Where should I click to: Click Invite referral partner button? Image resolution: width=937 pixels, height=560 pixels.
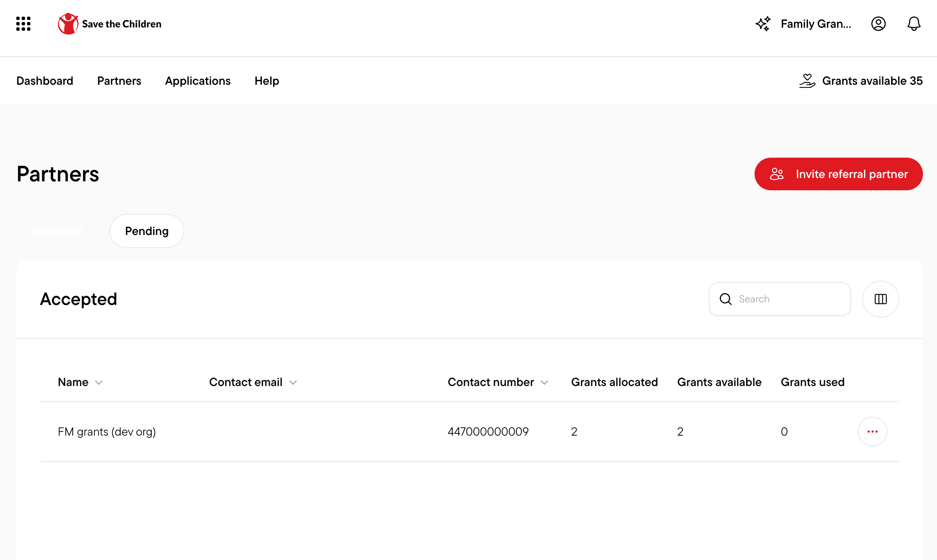point(838,174)
